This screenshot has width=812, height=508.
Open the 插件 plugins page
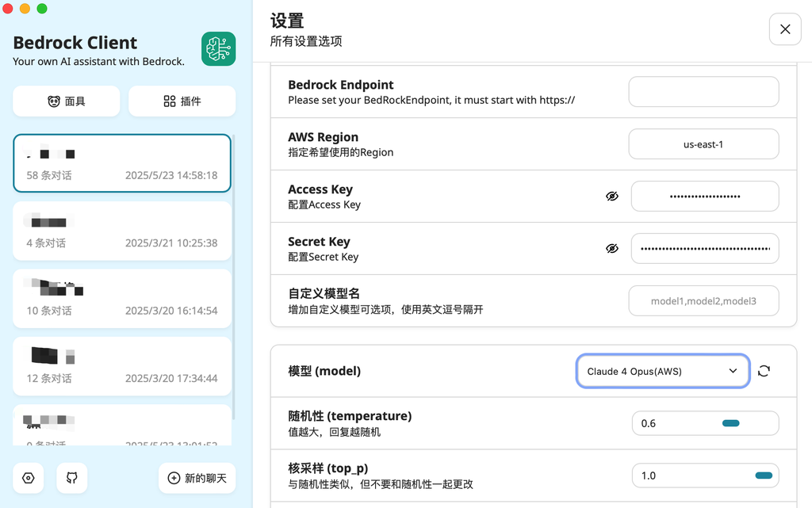click(x=182, y=101)
